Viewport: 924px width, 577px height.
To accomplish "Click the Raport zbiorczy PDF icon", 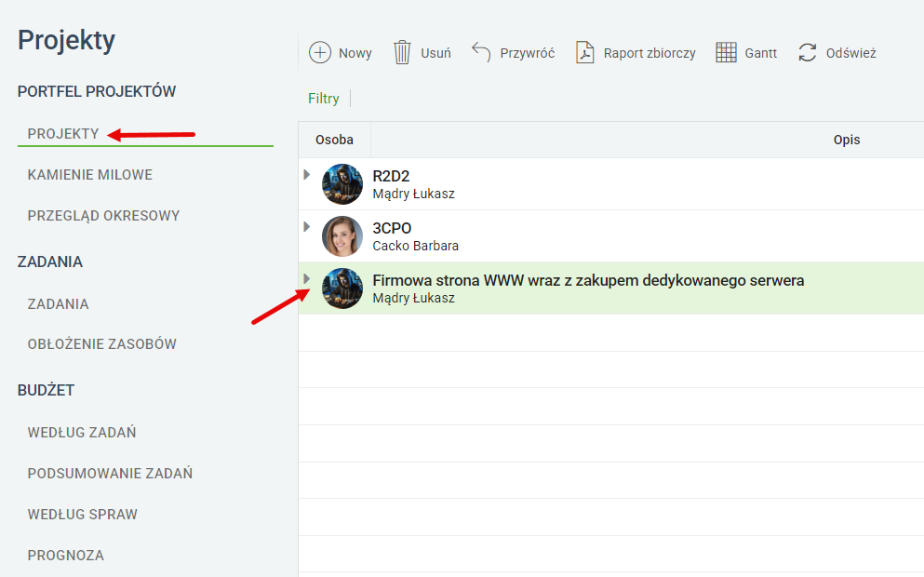I will pyautogui.click(x=584, y=52).
